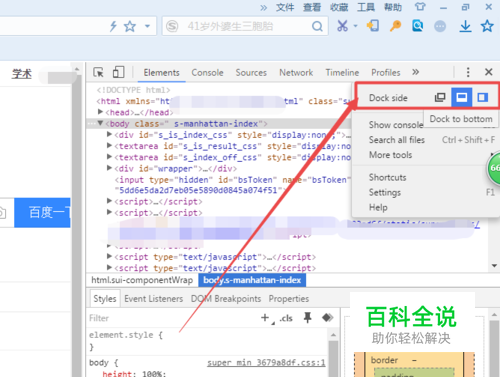This screenshot has width=500, height=377.
Task: Open the browser 帮助 menu
Action: tap(393, 7)
